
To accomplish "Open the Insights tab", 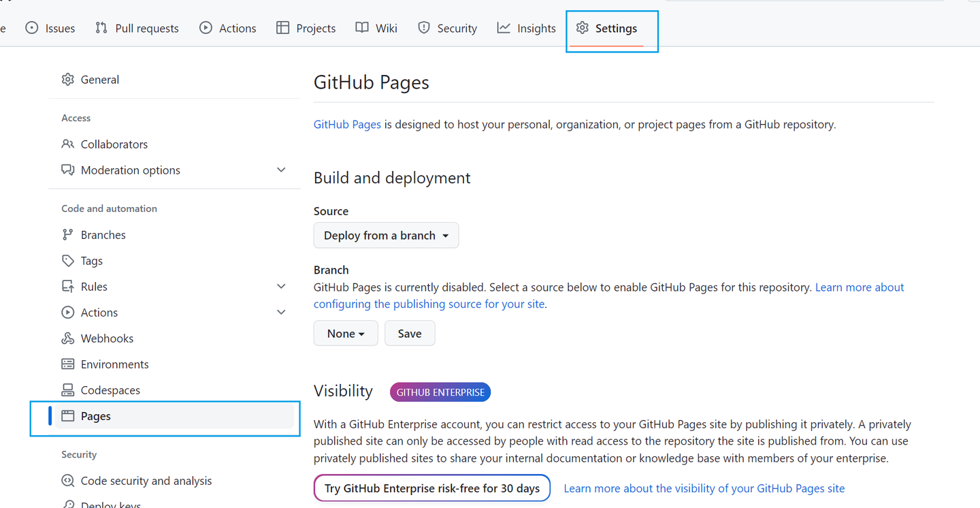I will 526,28.
